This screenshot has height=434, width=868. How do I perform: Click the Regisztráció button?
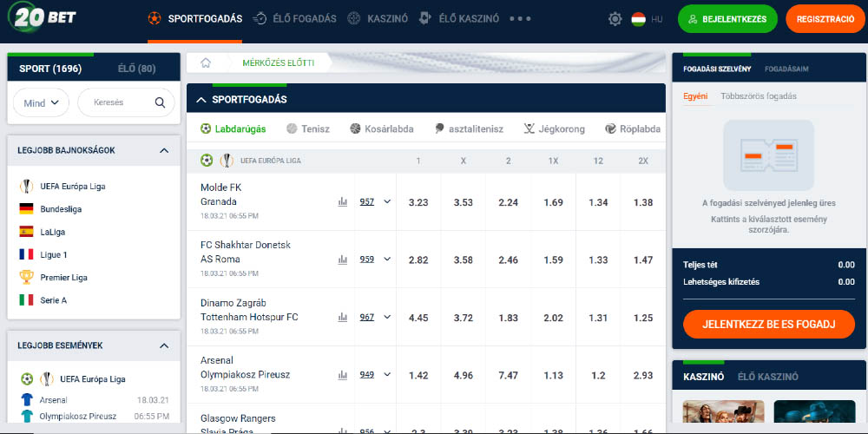[x=825, y=19]
